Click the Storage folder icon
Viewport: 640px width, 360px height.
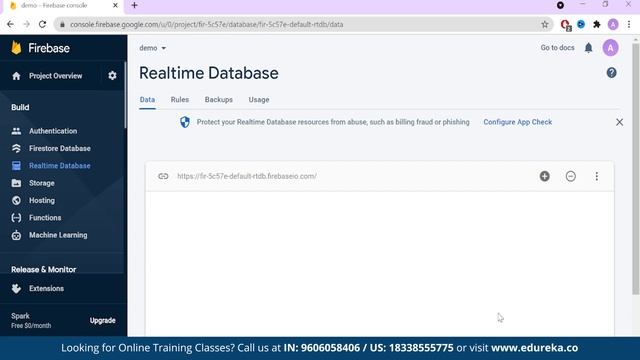point(16,183)
